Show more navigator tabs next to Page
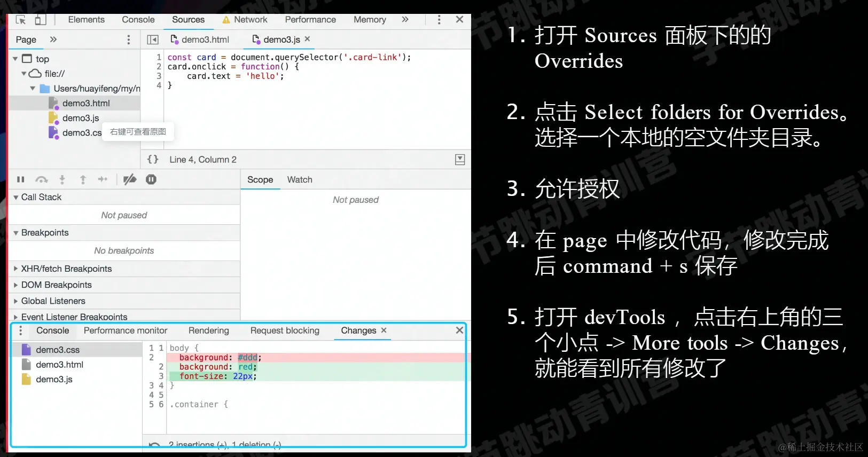This screenshot has height=457, width=868. pos(53,40)
